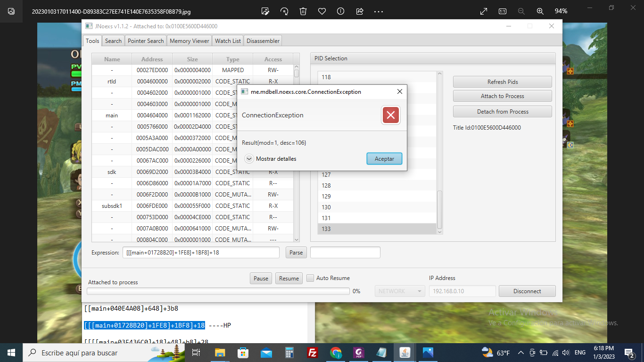Click the PID list vertical scrollbar
Image resolution: width=644 pixels, height=362 pixels.
(440, 153)
